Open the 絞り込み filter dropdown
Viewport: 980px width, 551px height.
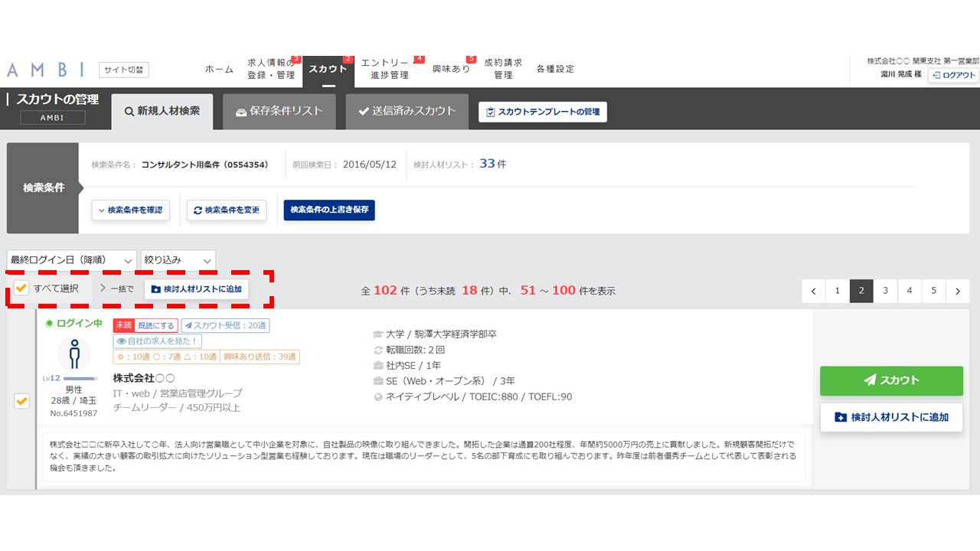[178, 260]
